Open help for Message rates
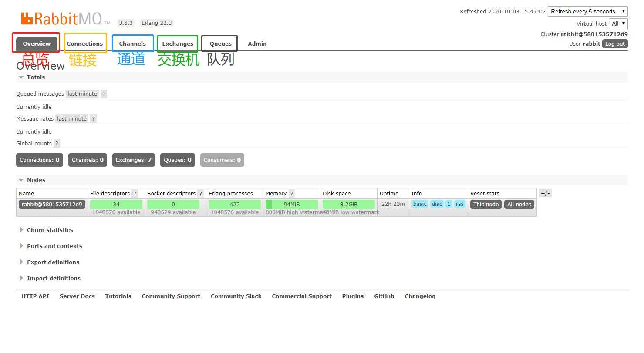644x353 pixels. click(93, 119)
